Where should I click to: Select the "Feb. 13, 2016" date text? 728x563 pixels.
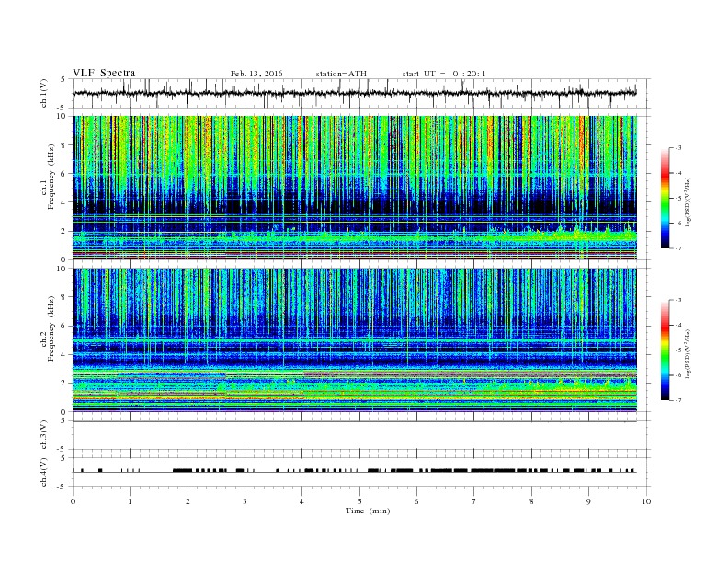(x=256, y=74)
